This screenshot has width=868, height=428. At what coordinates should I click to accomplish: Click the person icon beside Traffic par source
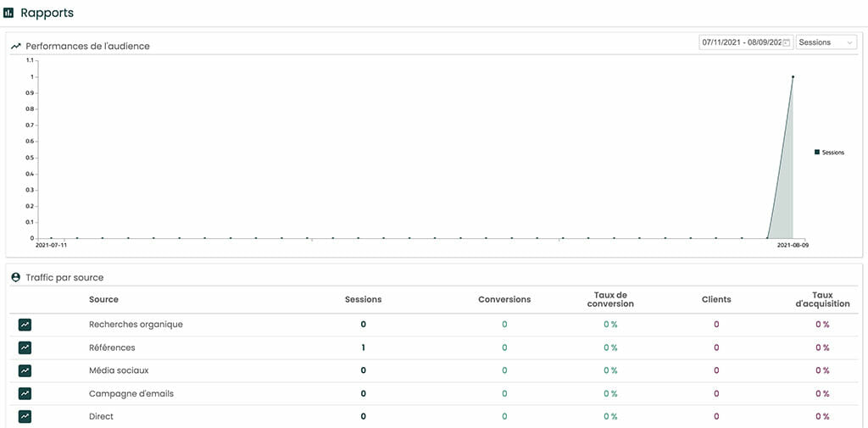15,277
